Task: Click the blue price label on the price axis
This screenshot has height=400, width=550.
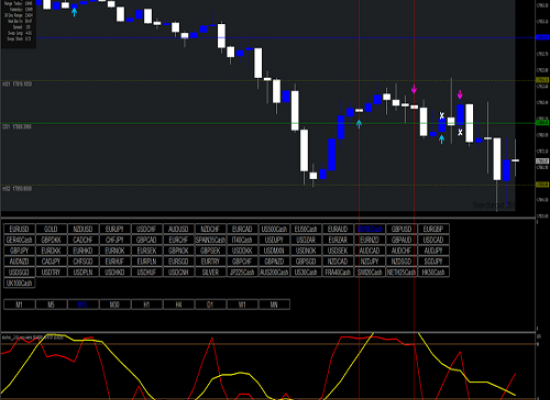Action: [542, 38]
